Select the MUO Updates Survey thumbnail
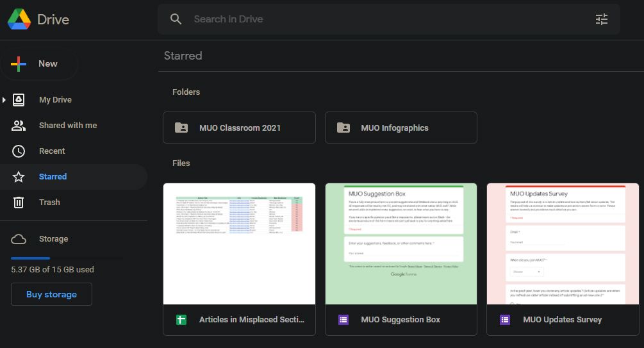Image resolution: width=644 pixels, height=348 pixels. [563, 244]
